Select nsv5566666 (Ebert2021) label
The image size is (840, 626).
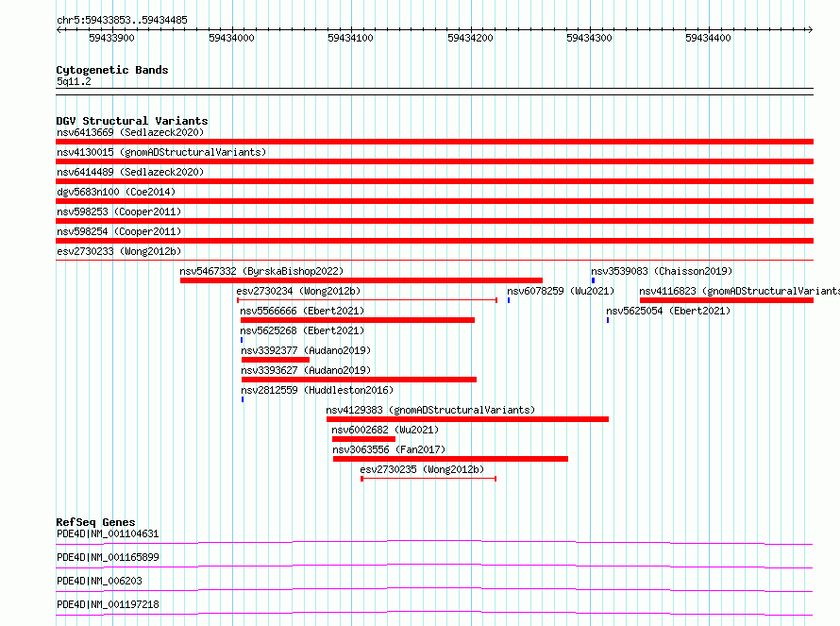(x=302, y=311)
